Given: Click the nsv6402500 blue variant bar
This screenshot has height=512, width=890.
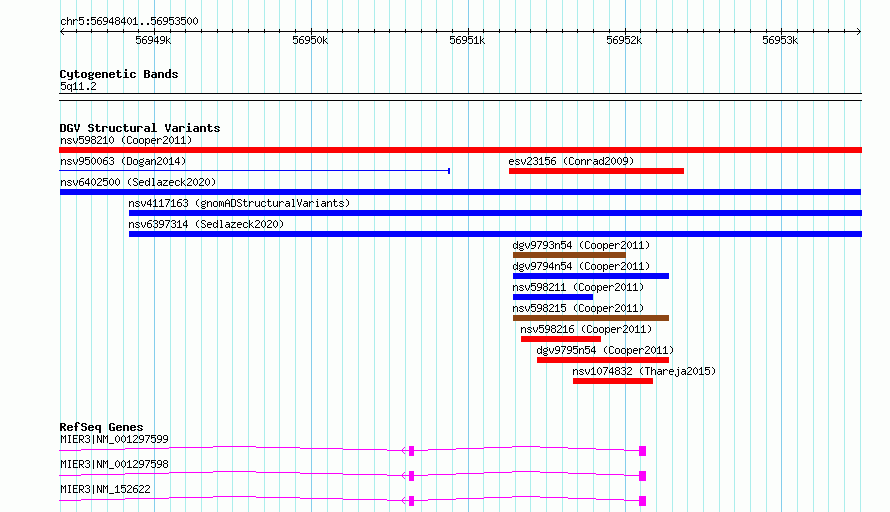Looking at the screenshot, I should coord(460,192).
